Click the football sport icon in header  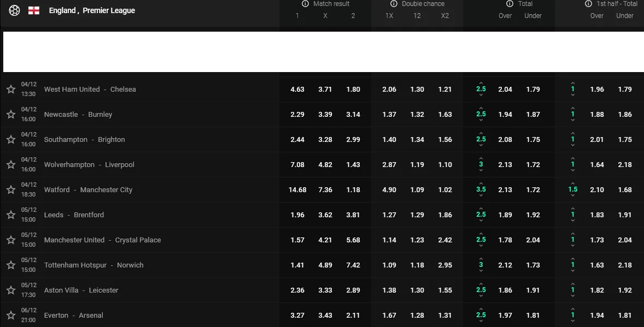pyautogui.click(x=14, y=10)
